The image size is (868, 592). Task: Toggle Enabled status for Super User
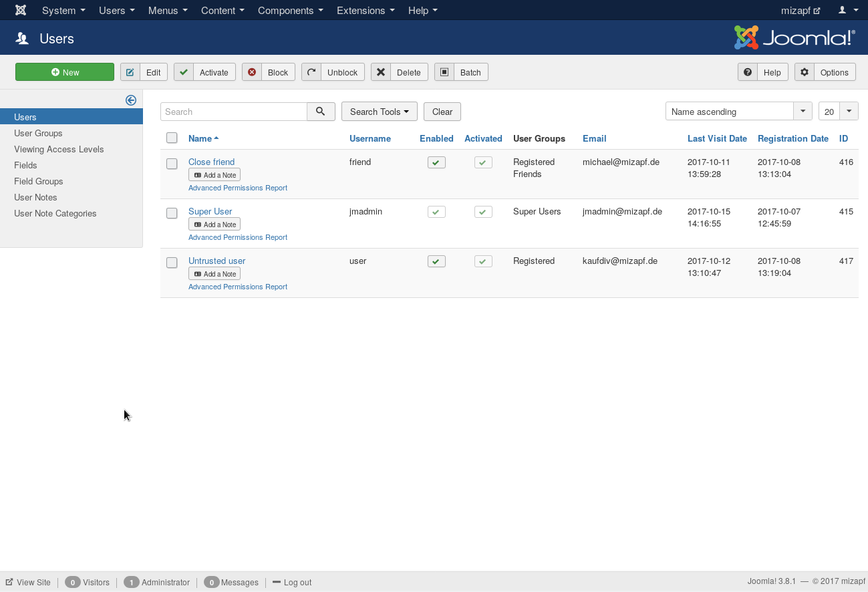click(436, 212)
